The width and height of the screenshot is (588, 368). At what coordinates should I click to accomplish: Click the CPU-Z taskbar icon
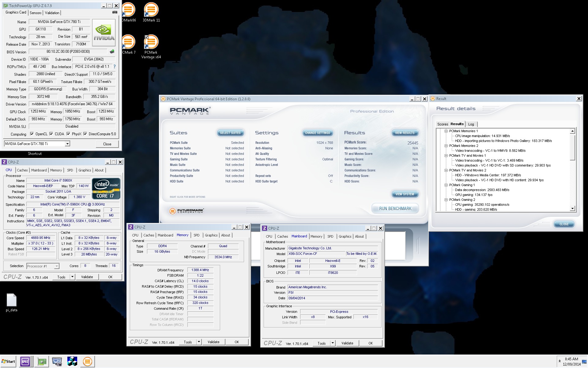click(x=25, y=362)
